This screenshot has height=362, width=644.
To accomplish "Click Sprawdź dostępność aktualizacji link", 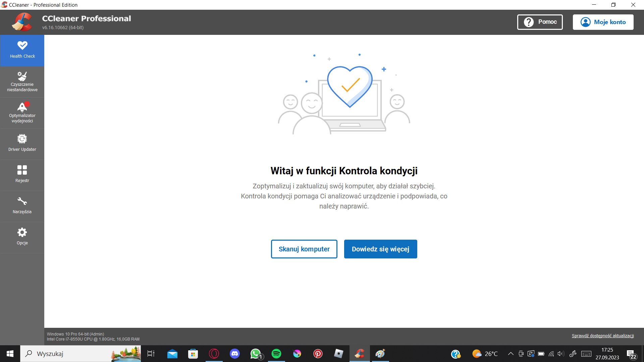I will click(602, 336).
